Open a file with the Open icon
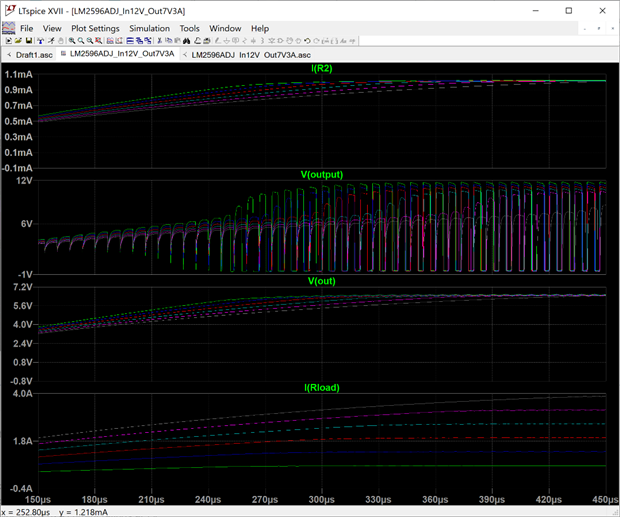620x517 pixels. pyautogui.click(x=19, y=41)
